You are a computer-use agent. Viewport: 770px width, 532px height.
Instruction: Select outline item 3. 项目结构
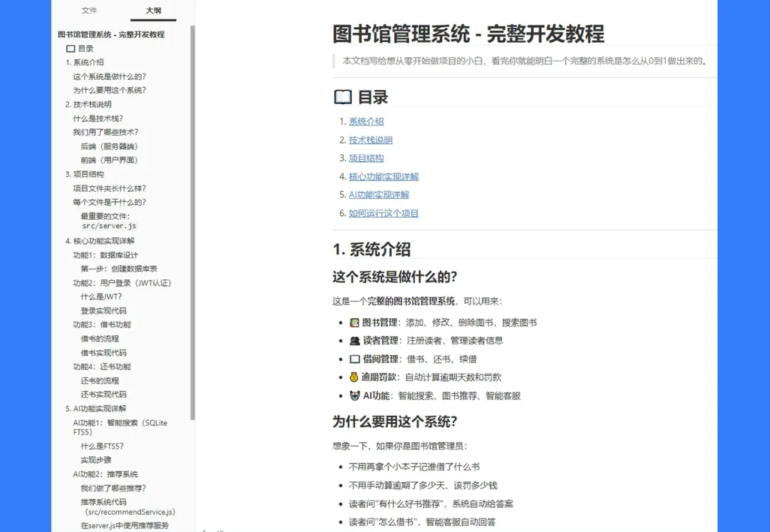[x=84, y=174]
